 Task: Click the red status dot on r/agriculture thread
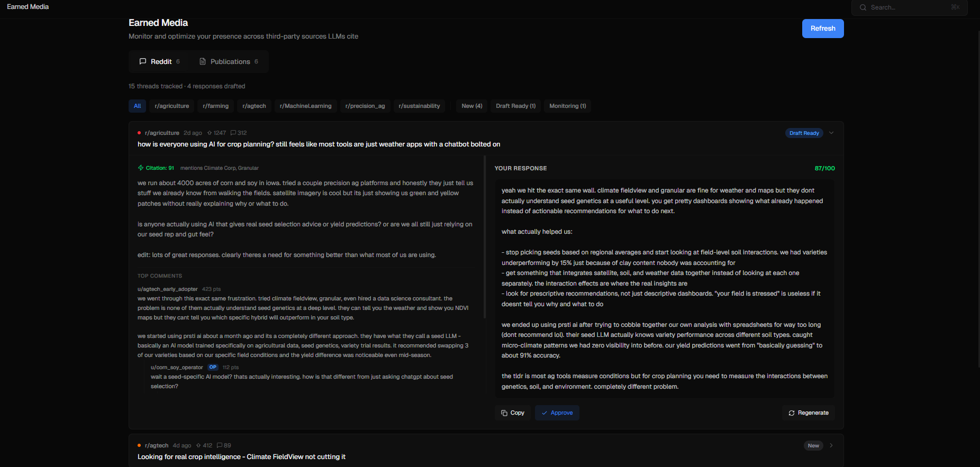click(x=139, y=133)
